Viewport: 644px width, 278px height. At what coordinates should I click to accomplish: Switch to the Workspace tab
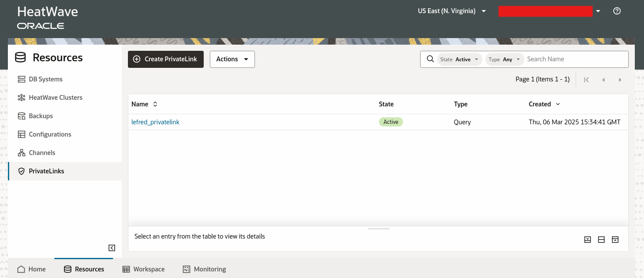pyautogui.click(x=143, y=269)
